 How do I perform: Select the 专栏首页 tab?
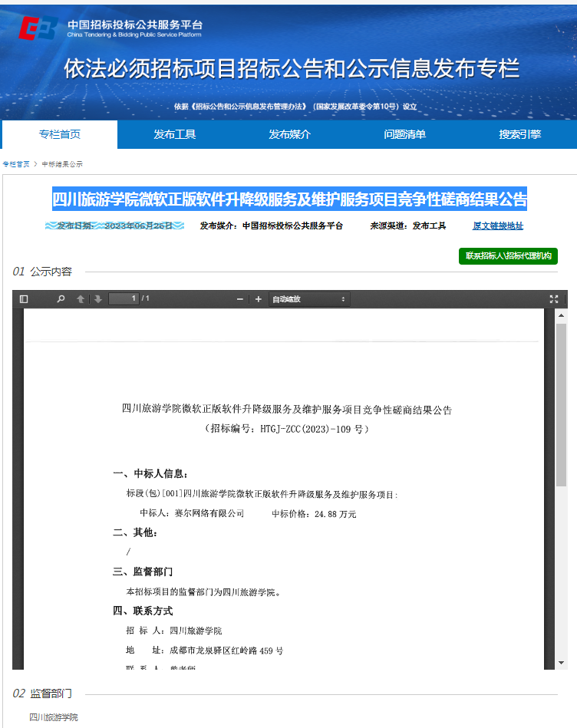pyautogui.click(x=60, y=135)
